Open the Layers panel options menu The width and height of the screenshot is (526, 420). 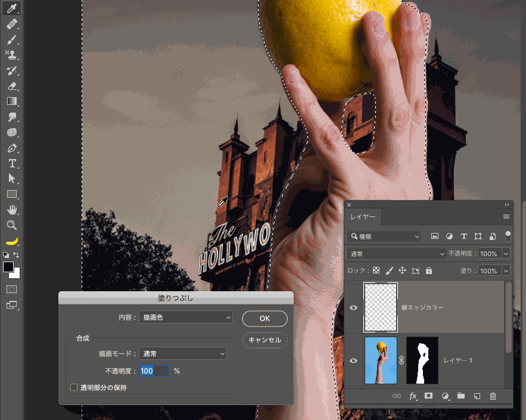coord(506,217)
